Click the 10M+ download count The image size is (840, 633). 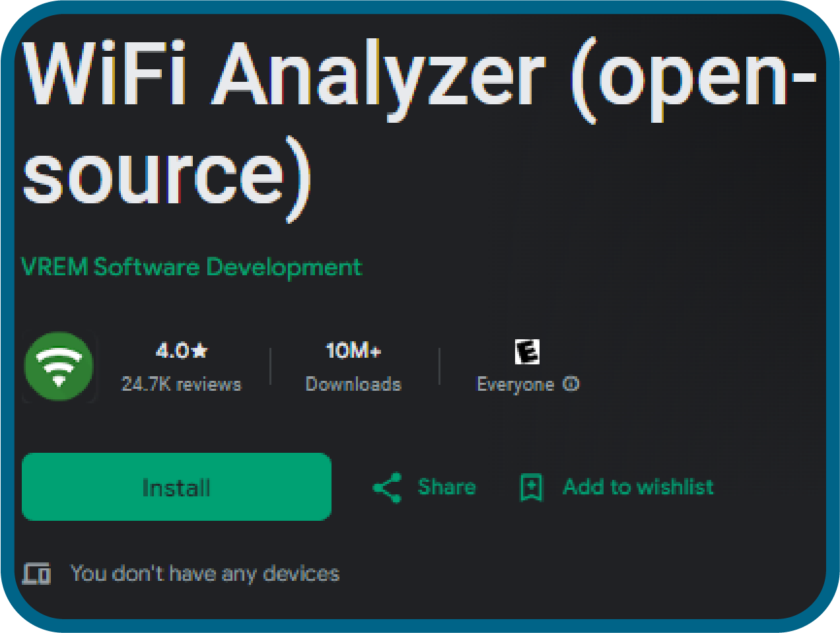[x=353, y=350]
